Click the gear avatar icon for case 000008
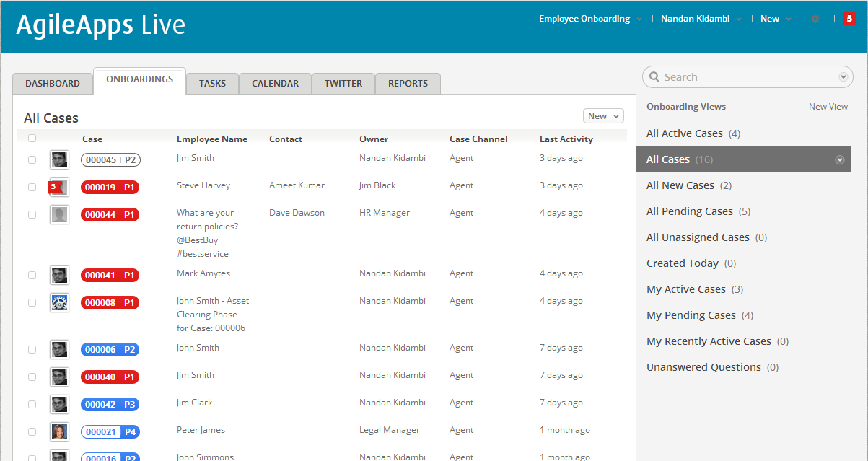The height and width of the screenshot is (461, 868). point(59,302)
